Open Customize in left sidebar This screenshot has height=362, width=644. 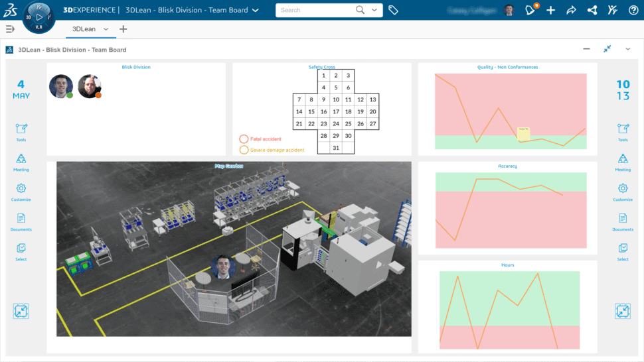click(21, 192)
